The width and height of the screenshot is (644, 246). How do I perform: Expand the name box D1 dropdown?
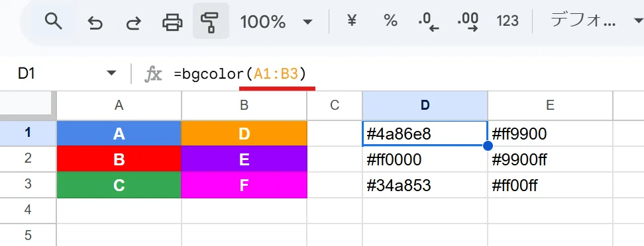(111, 73)
